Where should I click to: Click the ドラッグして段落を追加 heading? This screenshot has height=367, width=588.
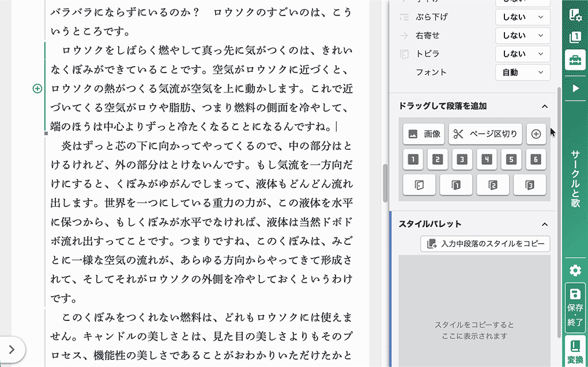(x=443, y=107)
